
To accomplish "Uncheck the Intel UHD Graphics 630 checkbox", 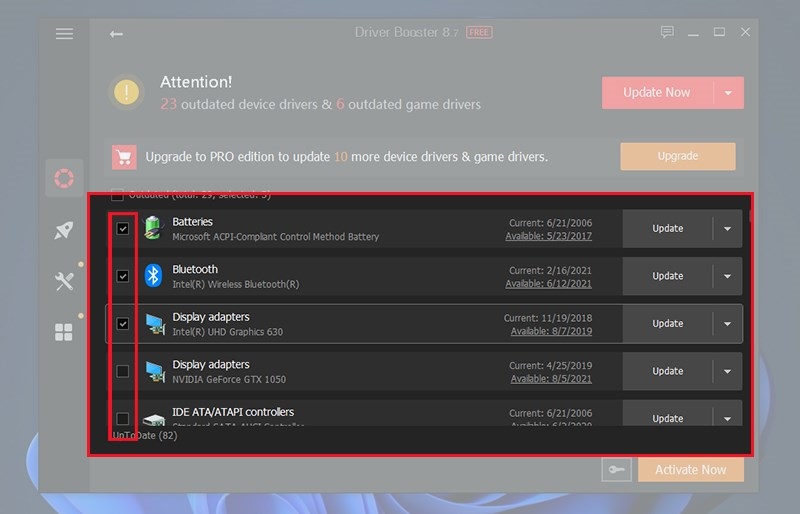I will [122, 324].
